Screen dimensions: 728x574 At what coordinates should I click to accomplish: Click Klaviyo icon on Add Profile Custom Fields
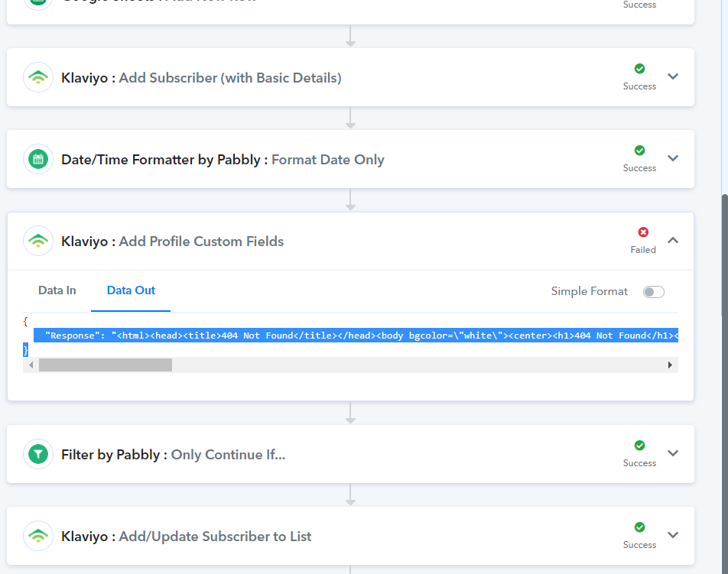(x=38, y=241)
